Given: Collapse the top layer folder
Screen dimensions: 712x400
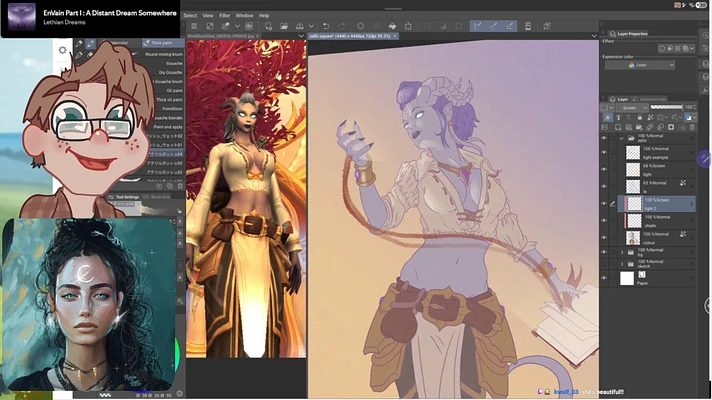Looking at the screenshot, I should click(x=622, y=138).
